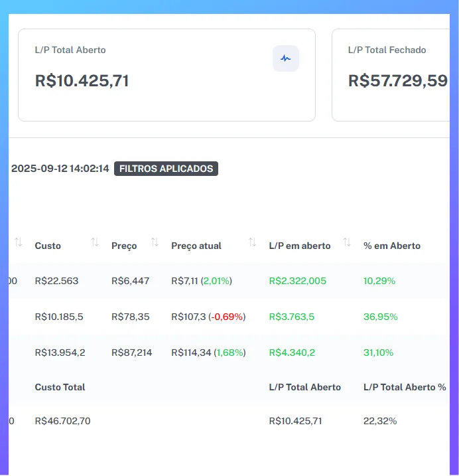The image size is (459, 476).
Task: Select the R$46.702,70 total cost value
Action: click(62, 421)
